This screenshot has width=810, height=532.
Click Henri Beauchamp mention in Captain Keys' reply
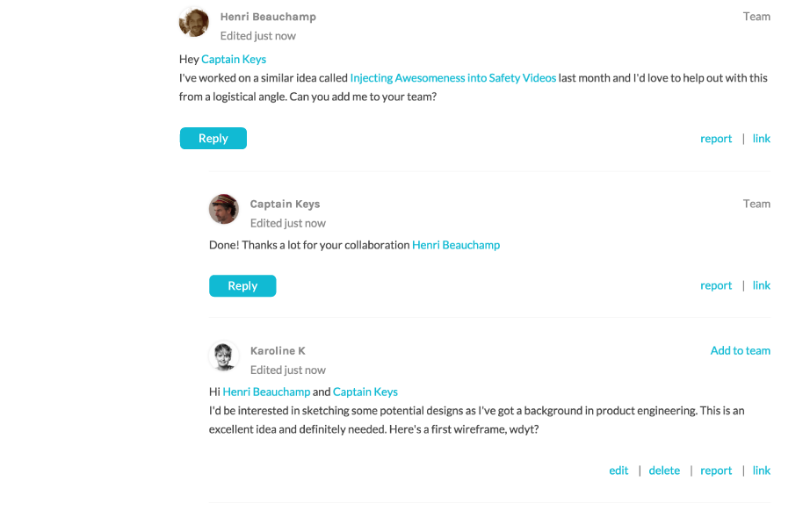456,245
